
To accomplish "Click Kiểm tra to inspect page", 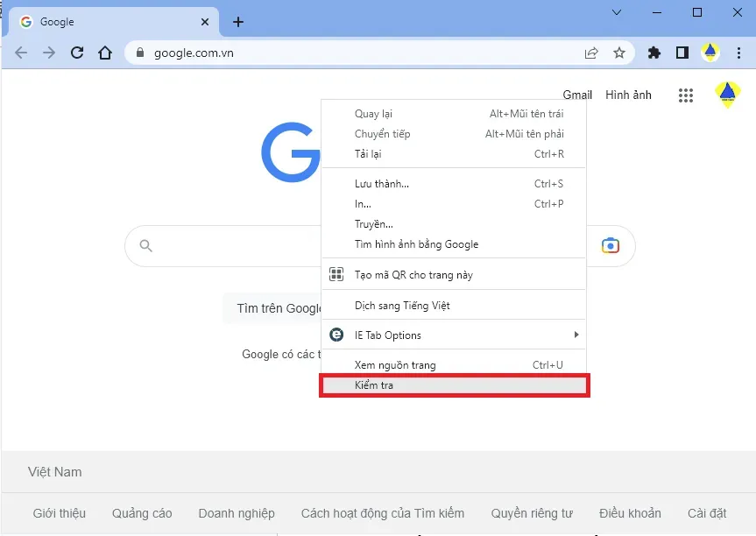I will [x=454, y=385].
